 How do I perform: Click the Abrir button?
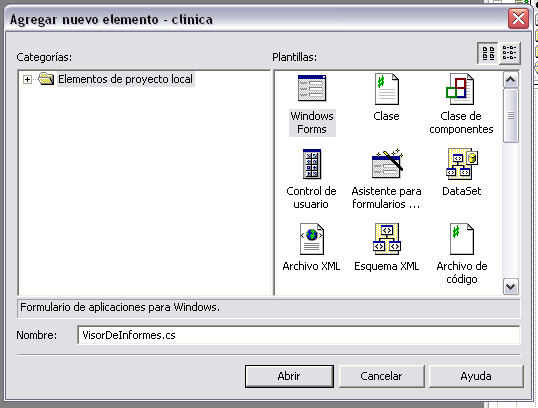tap(289, 376)
